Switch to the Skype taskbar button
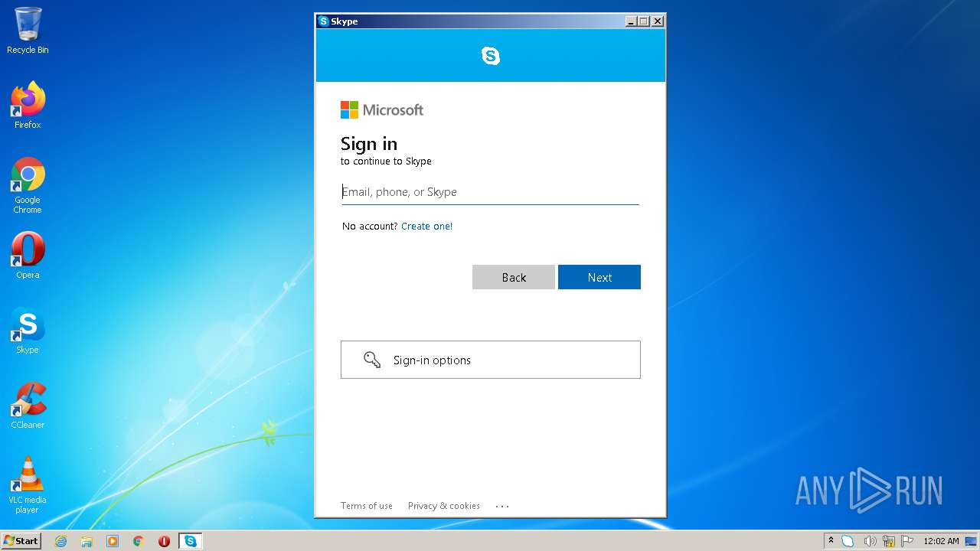Viewport: 980px width, 551px height. tap(191, 541)
